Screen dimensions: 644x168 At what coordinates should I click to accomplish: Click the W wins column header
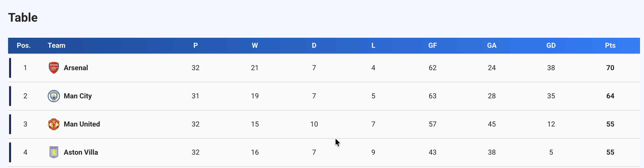[x=255, y=46]
